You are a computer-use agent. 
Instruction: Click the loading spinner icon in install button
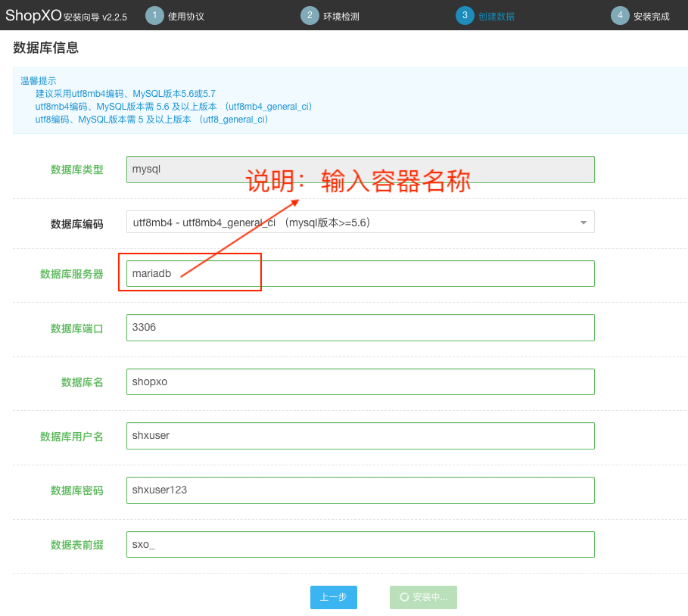click(404, 597)
